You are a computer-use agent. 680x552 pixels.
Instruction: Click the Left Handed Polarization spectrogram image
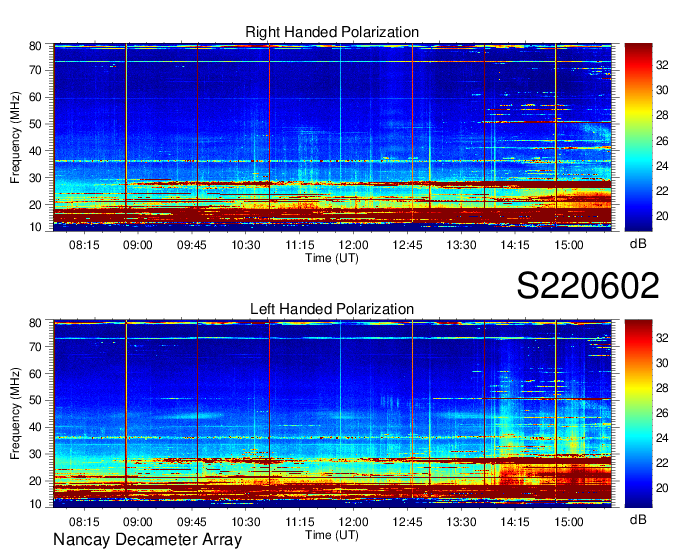point(333,414)
